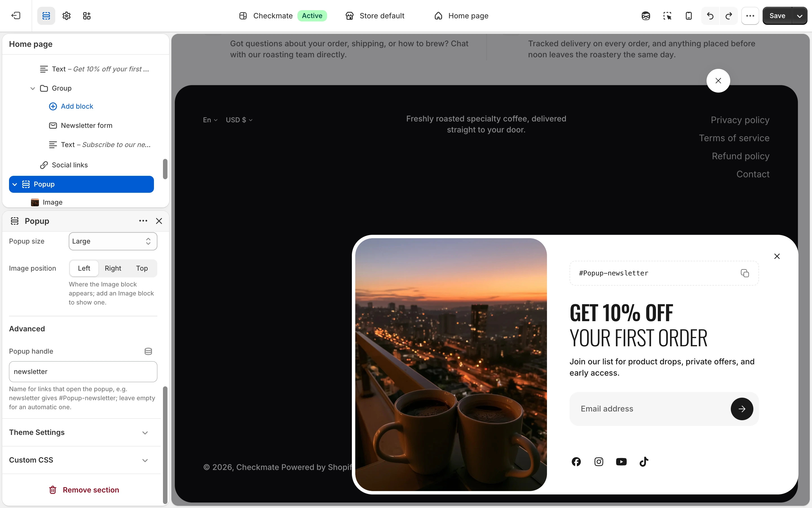This screenshot has width=812, height=508.
Task: Open the TikTok social icon
Action: click(x=644, y=462)
